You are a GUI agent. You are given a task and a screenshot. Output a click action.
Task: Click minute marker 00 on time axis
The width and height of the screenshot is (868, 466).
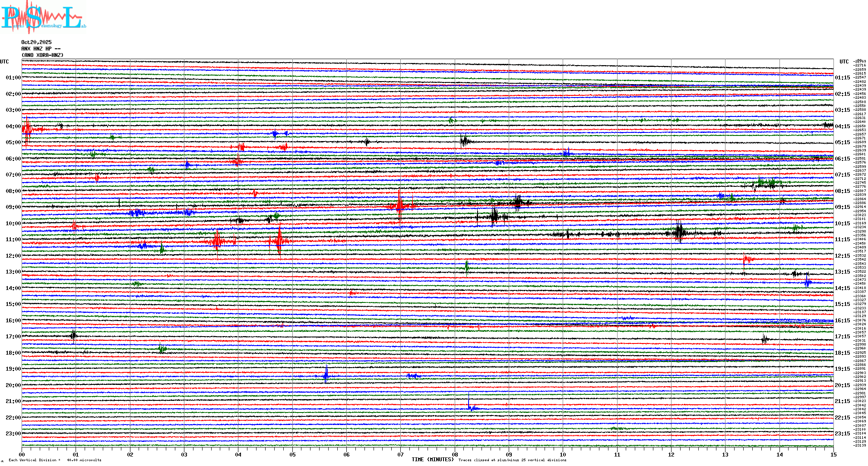pyautogui.click(x=22, y=454)
